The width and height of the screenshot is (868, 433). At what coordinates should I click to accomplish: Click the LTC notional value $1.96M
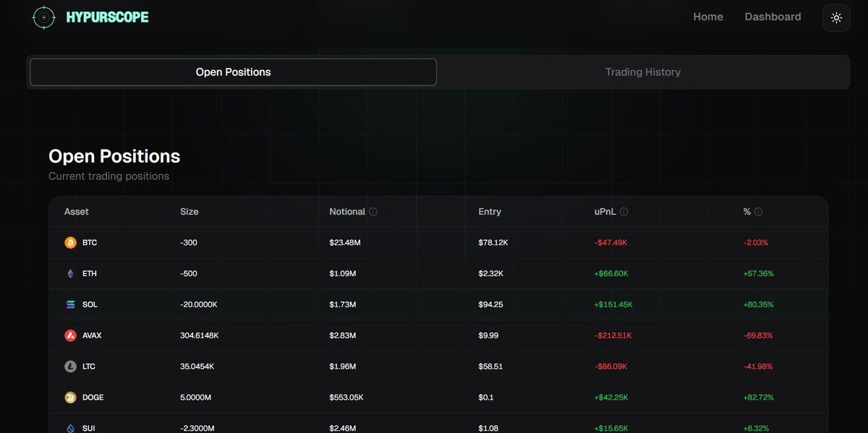(x=343, y=366)
